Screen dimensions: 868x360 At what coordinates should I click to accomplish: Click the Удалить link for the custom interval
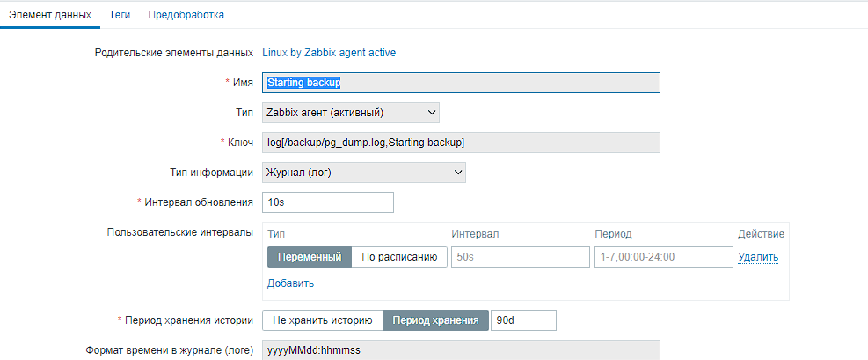pyautogui.click(x=757, y=257)
